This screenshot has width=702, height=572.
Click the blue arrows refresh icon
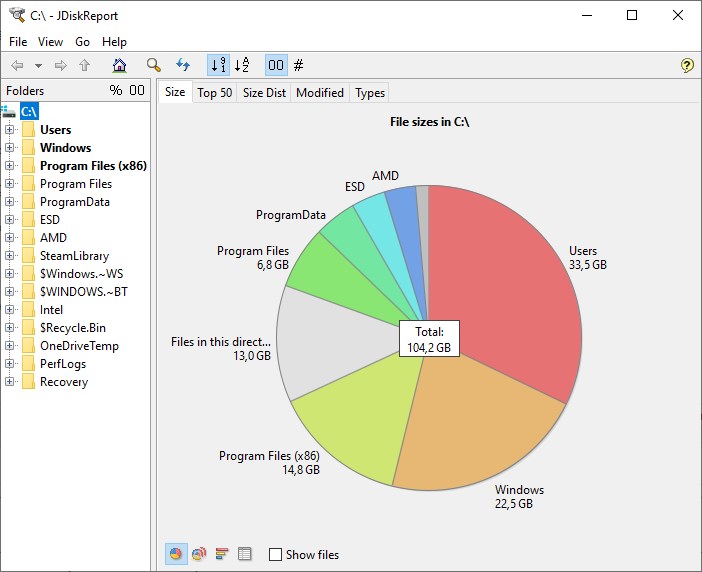[183, 65]
